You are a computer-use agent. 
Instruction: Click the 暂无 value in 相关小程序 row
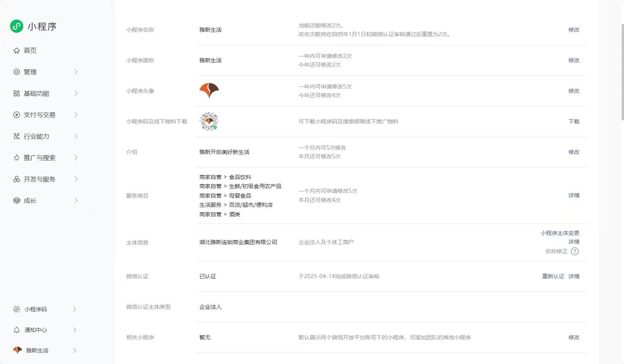205,337
